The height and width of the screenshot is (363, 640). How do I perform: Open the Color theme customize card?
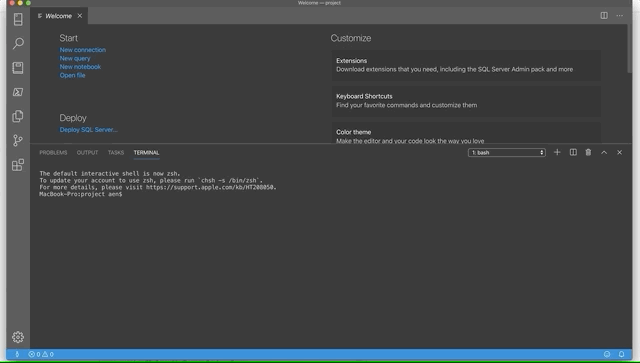click(466, 133)
